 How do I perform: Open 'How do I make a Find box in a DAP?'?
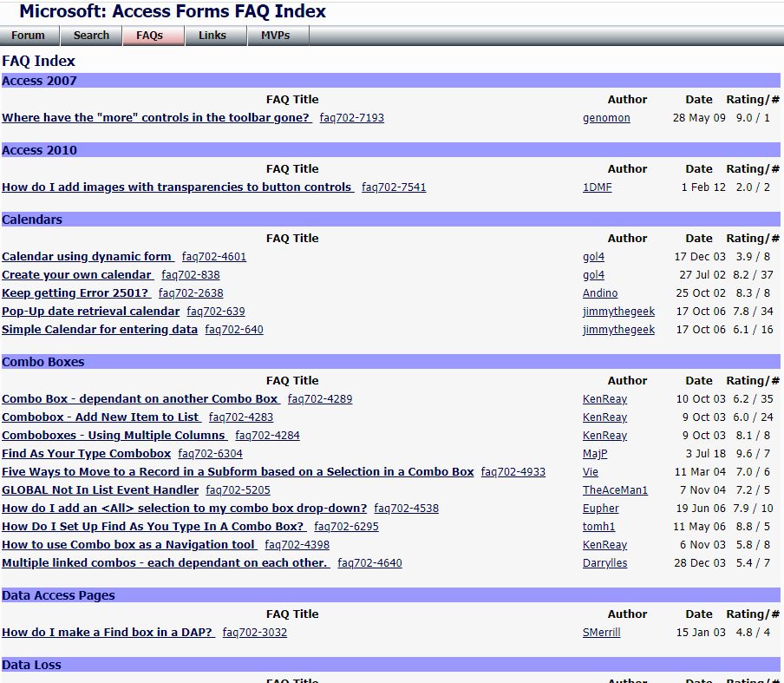coord(108,633)
